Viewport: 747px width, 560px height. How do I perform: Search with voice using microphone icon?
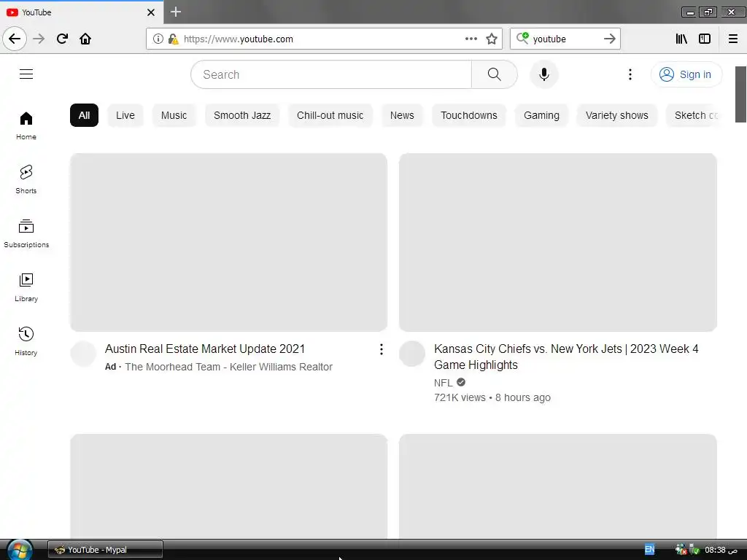coord(543,74)
